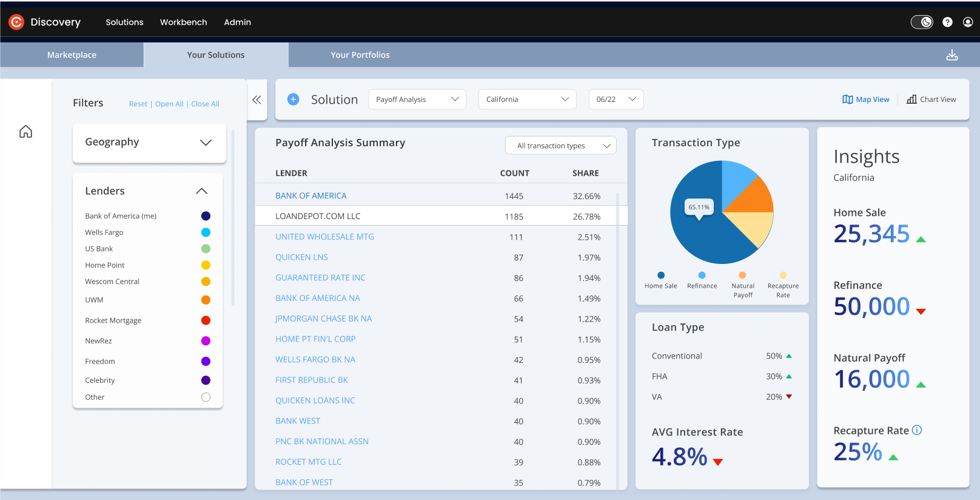Viewport: 980px width, 500px height.
Task: Toggle Home Point lender dot
Action: click(x=206, y=265)
